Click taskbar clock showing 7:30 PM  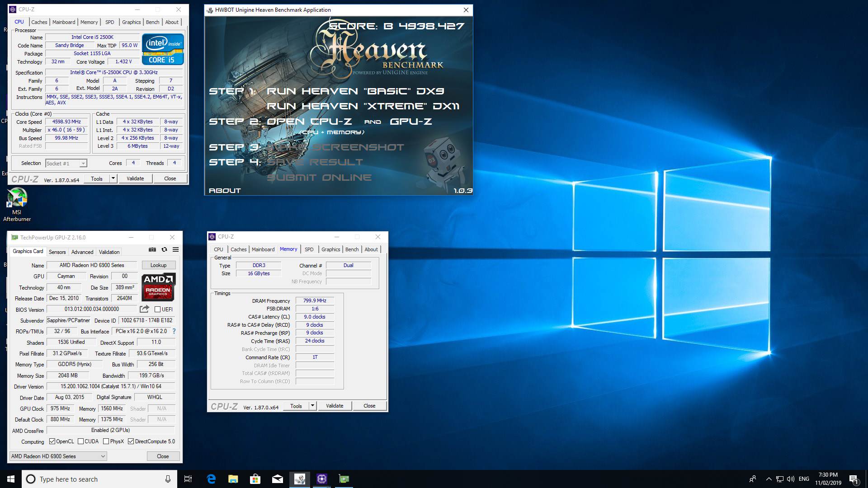pos(828,479)
